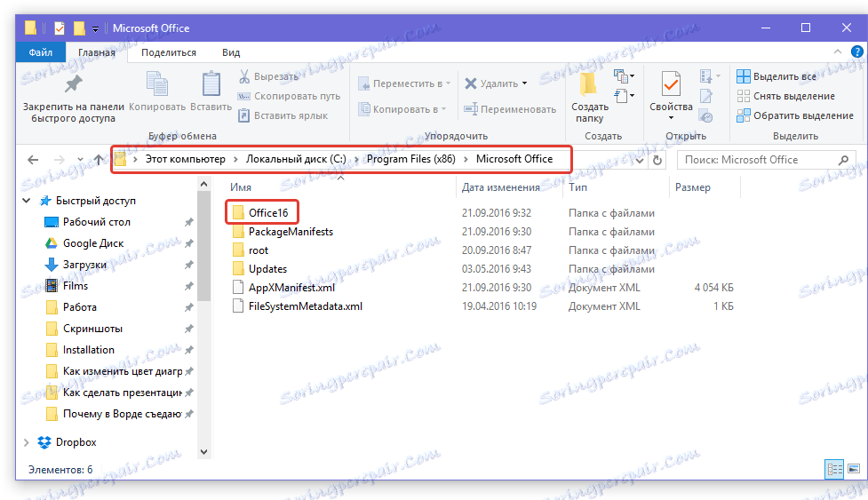Screen dimensions: 868x500
Task: Collapse the ribbon with chevron
Action: tap(838, 52)
